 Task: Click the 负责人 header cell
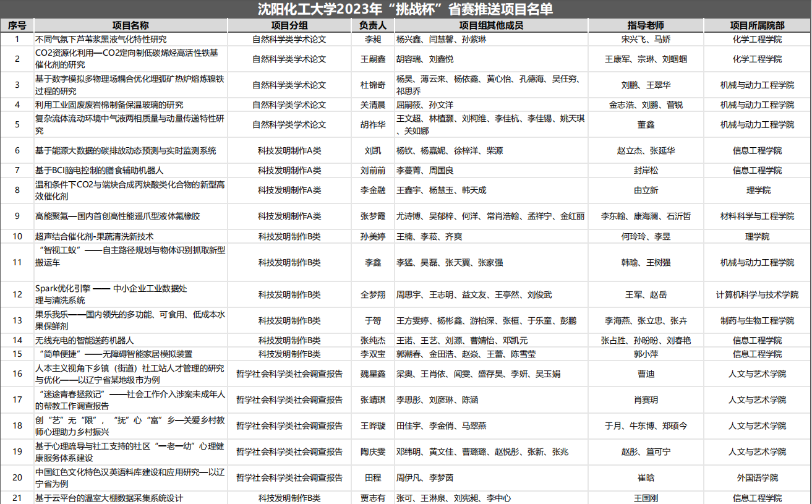(x=372, y=25)
